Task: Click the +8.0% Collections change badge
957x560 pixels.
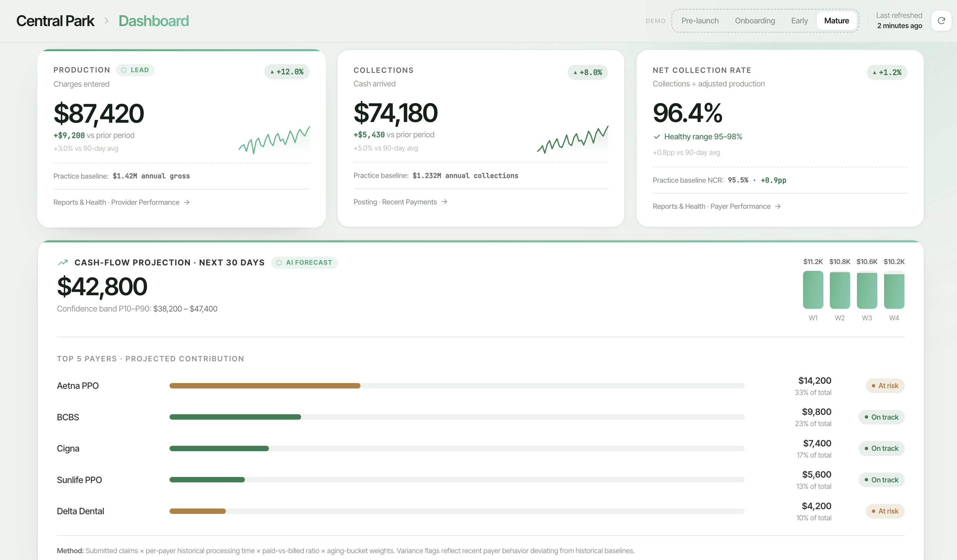Action: click(x=587, y=72)
